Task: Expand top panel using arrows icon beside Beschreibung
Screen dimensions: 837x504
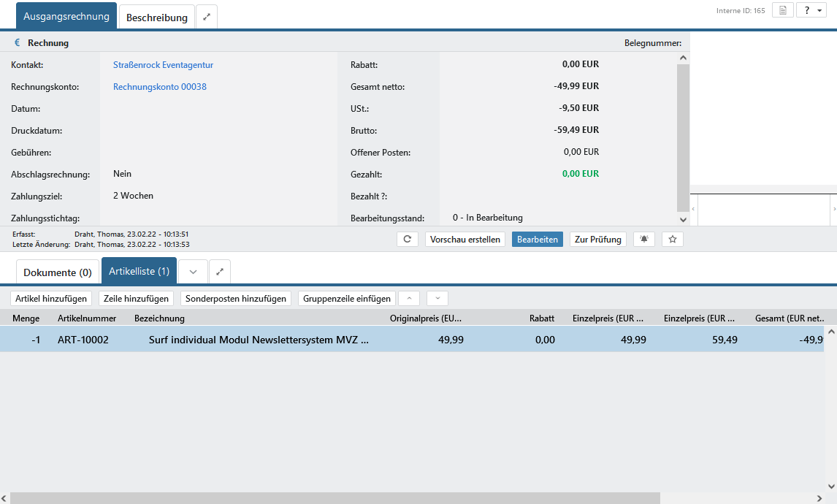Action: [207, 17]
